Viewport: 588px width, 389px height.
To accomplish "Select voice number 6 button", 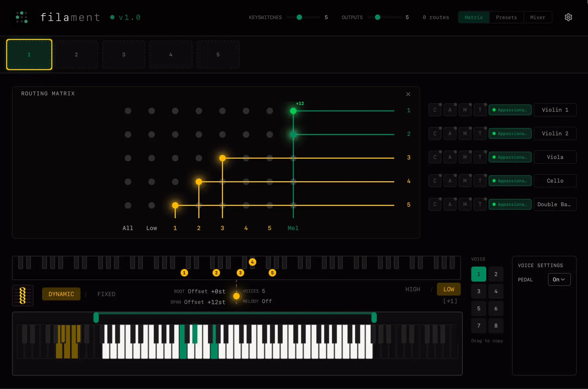I will (x=496, y=308).
